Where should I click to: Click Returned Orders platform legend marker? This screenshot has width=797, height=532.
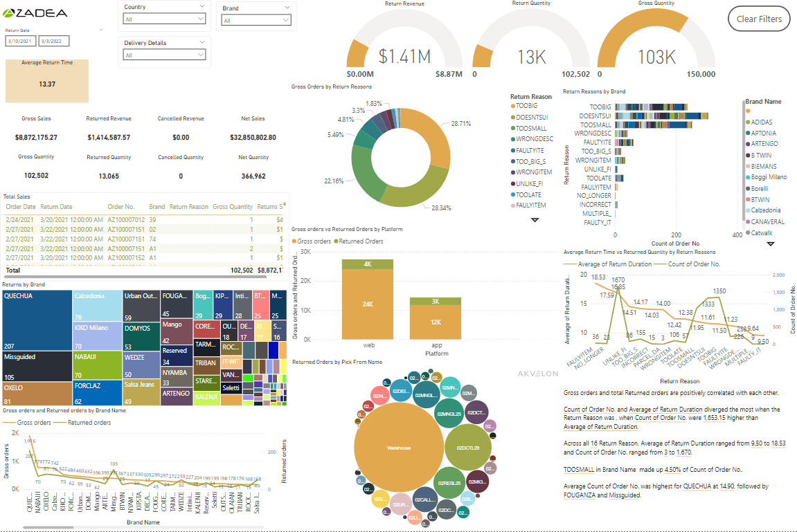[x=336, y=241]
